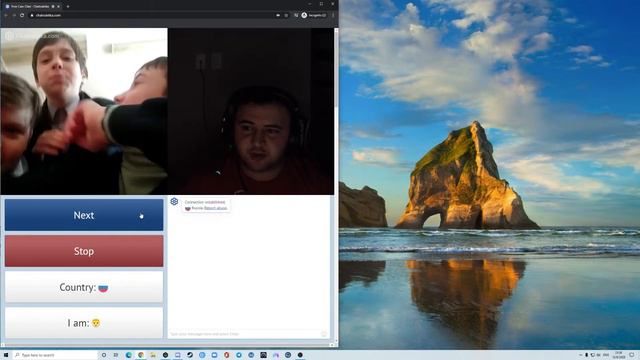Open the Country selector with flag
This screenshot has height=360, width=640.
tap(84, 287)
